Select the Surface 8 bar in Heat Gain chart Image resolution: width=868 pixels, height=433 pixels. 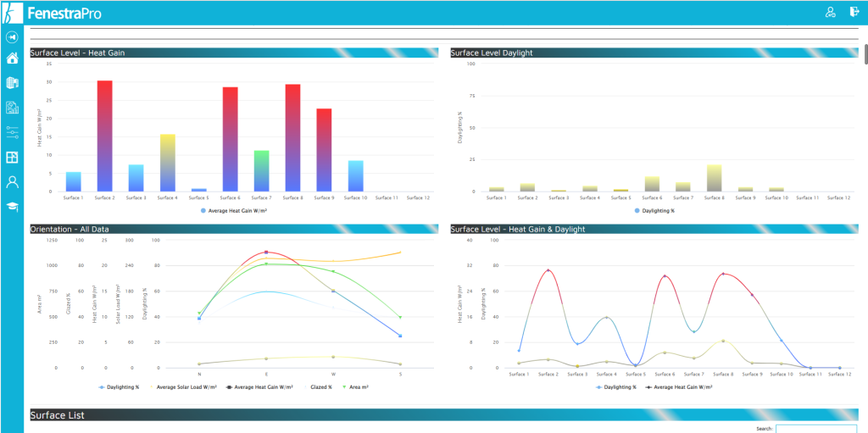coord(292,138)
